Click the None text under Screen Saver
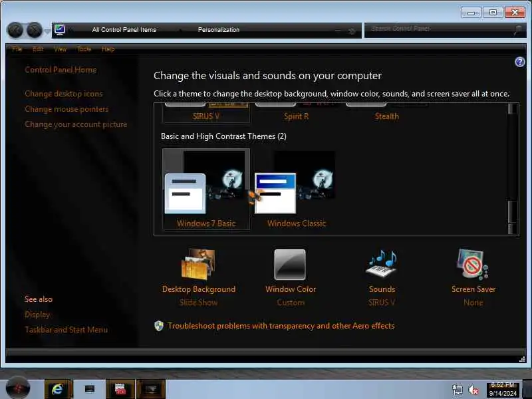Screen dimensions: 532x399 (473, 303)
